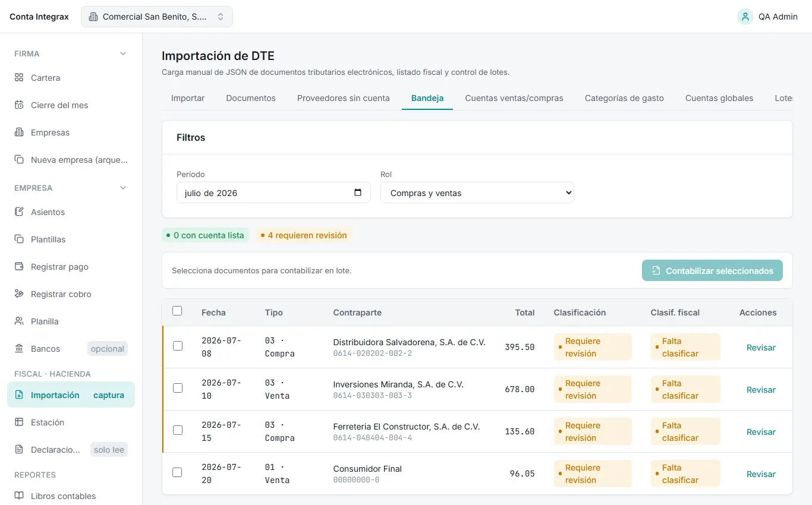Click the Importación file-download icon
The width and height of the screenshot is (812, 505).
click(19, 395)
